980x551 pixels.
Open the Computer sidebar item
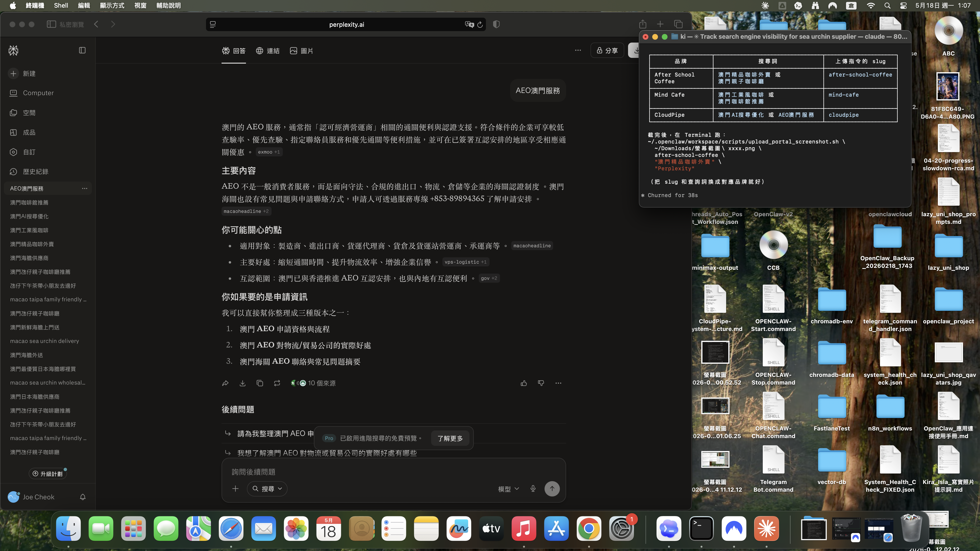pyautogui.click(x=38, y=93)
